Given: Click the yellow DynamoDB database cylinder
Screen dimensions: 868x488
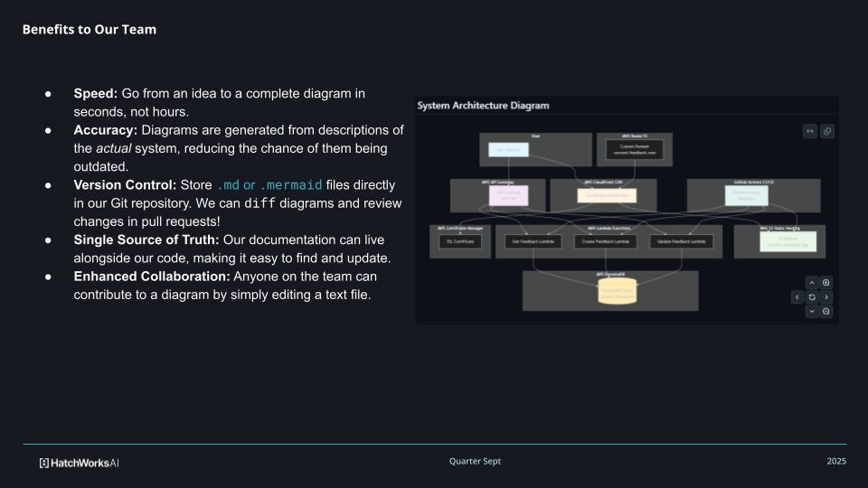Looking at the screenshot, I should click(618, 291).
